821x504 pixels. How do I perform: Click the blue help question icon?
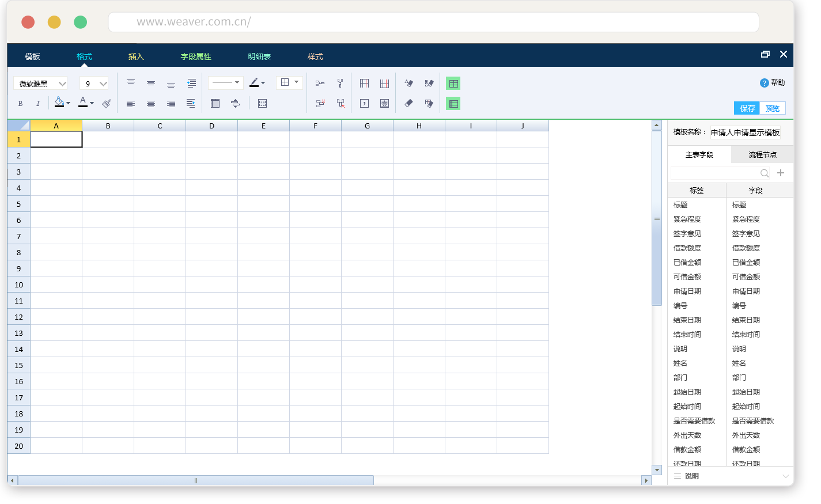764,83
